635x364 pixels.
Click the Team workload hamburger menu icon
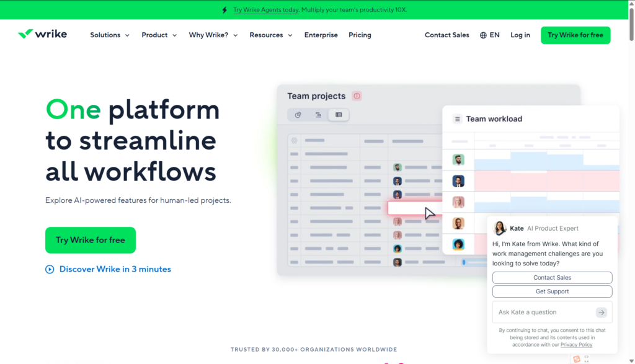coord(458,119)
